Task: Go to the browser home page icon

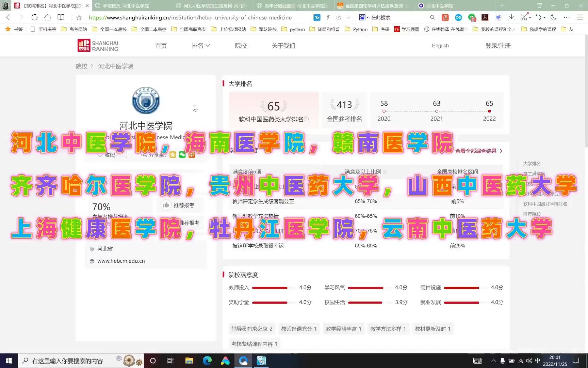Action: (x=48, y=17)
